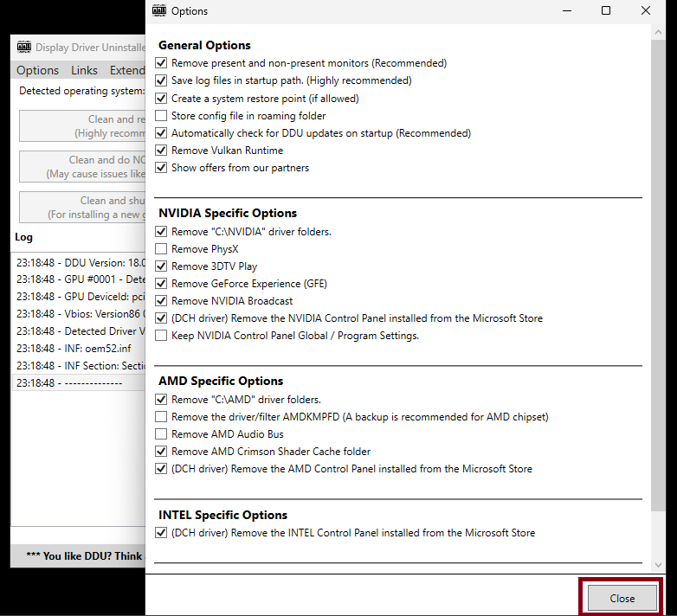Viewport: 677px width, 616px height.
Task: Enable Keep NVIDIA Control Panel Global settings
Action: click(161, 335)
